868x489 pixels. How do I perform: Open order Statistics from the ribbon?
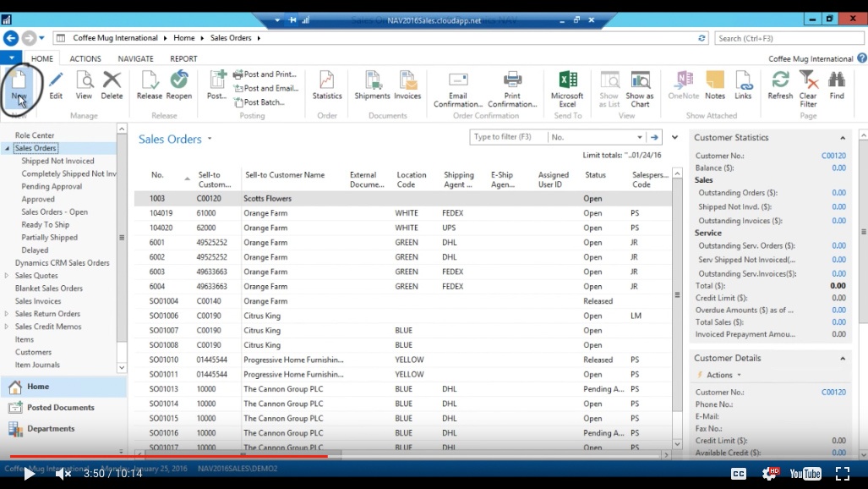(x=326, y=87)
